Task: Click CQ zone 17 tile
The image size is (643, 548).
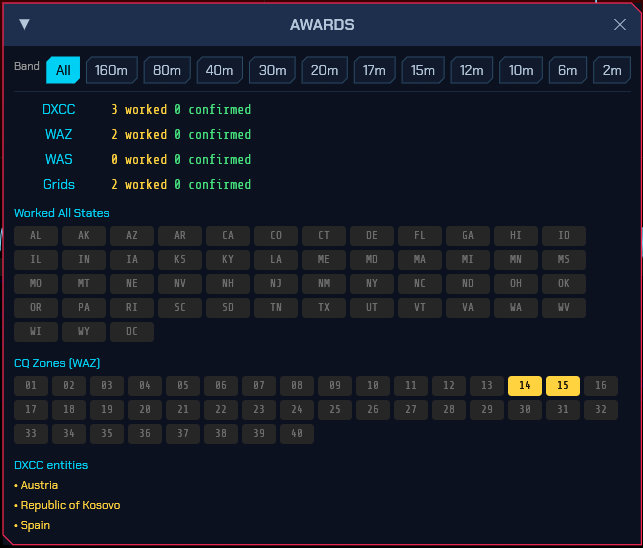Action: click(31, 409)
